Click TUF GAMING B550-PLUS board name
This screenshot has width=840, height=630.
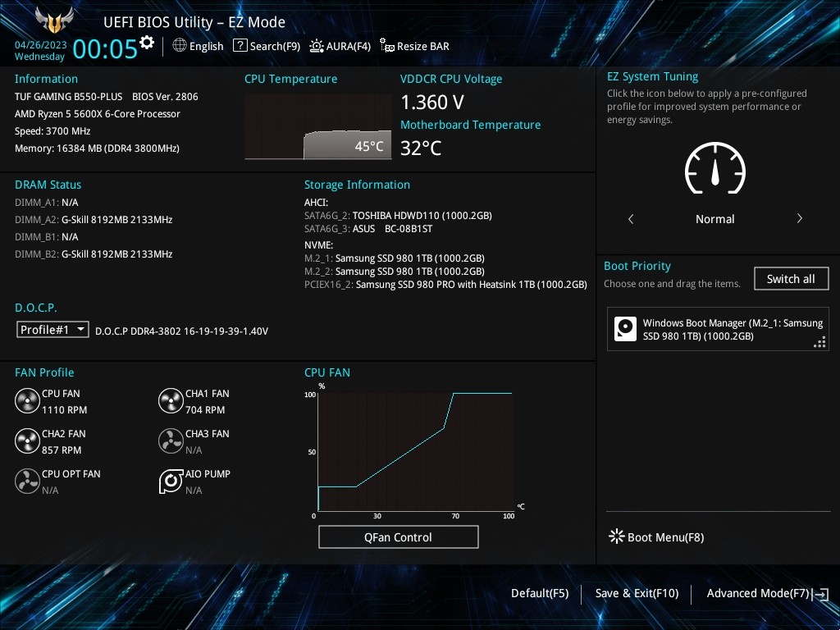(69, 97)
